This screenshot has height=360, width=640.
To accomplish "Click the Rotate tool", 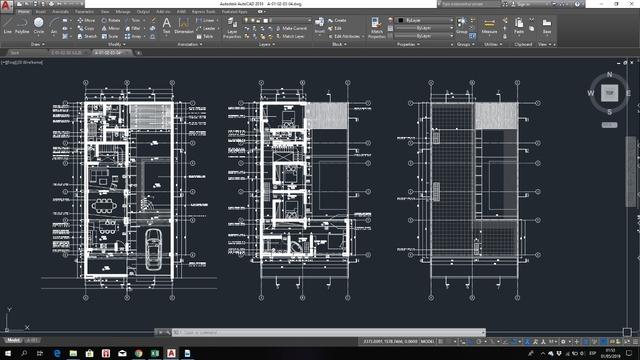I will coord(111,20).
